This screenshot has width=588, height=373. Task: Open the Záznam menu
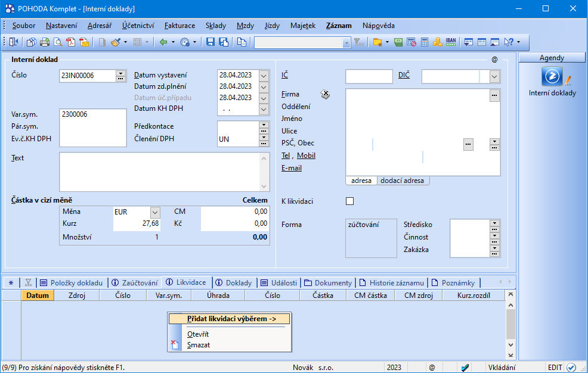tap(339, 26)
